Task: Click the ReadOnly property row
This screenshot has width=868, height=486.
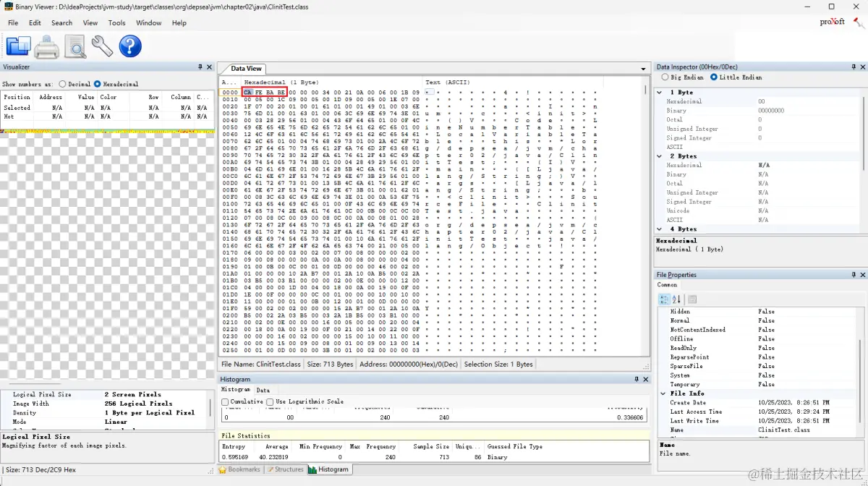Action: pos(759,348)
